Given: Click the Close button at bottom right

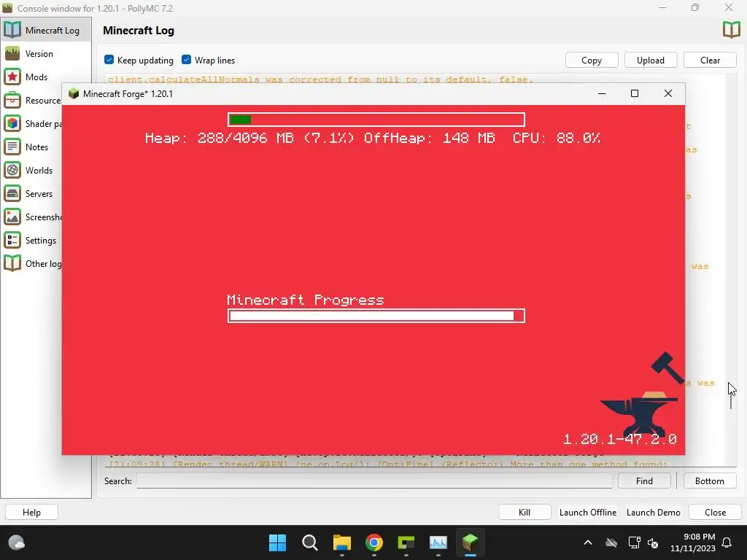Looking at the screenshot, I should point(715,513).
